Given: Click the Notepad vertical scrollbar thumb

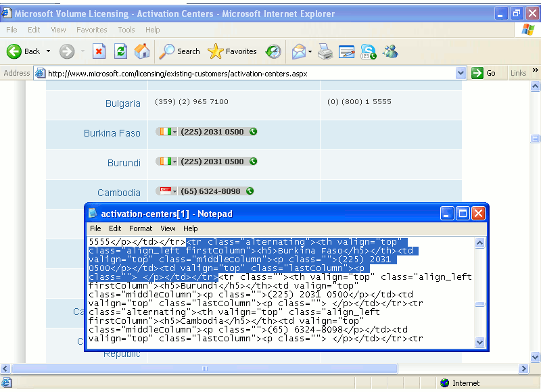Looking at the screenshot, I should (479, 304).
